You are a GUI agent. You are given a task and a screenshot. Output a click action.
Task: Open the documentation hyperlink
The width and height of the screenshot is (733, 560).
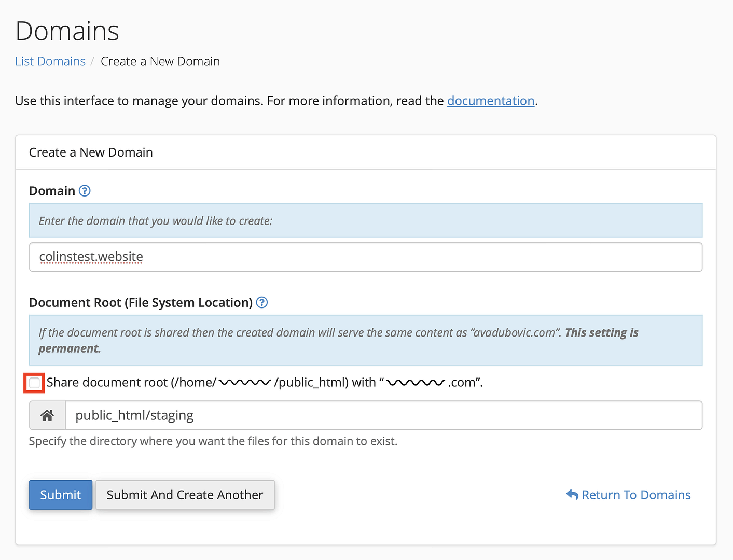pyautogui.click(x=490, y=101)
